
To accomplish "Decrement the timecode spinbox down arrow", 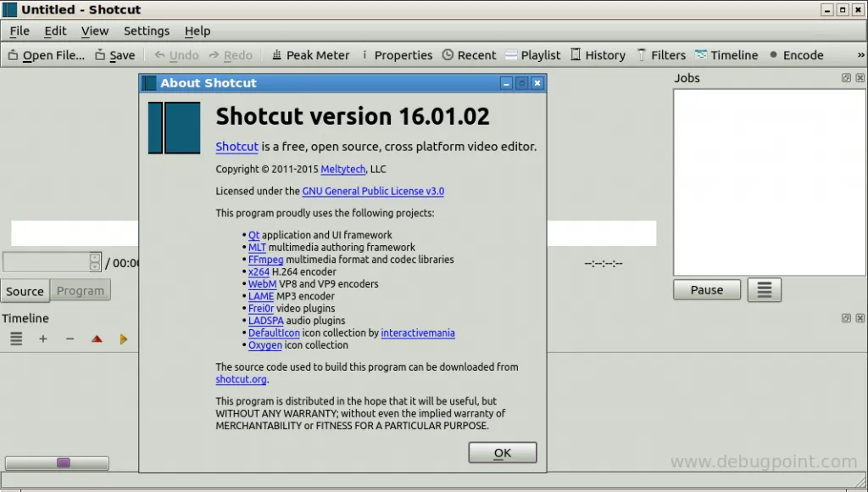I will point(95,267).
